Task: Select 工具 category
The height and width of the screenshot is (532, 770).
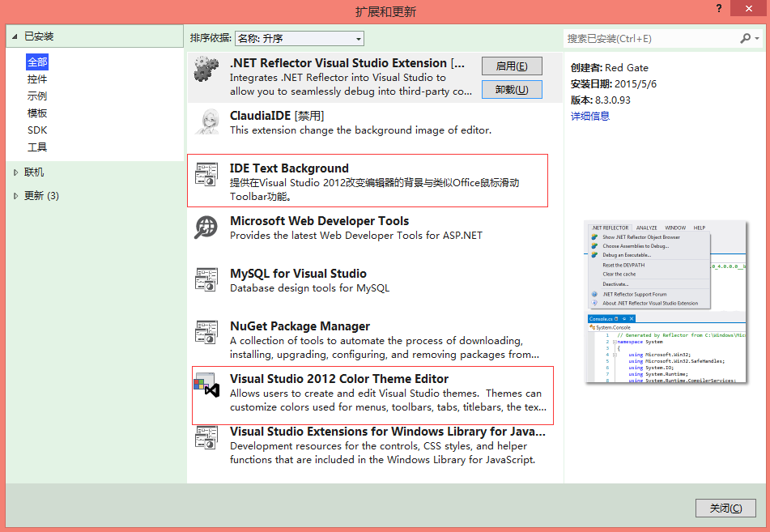Action: tap(37, 147)
